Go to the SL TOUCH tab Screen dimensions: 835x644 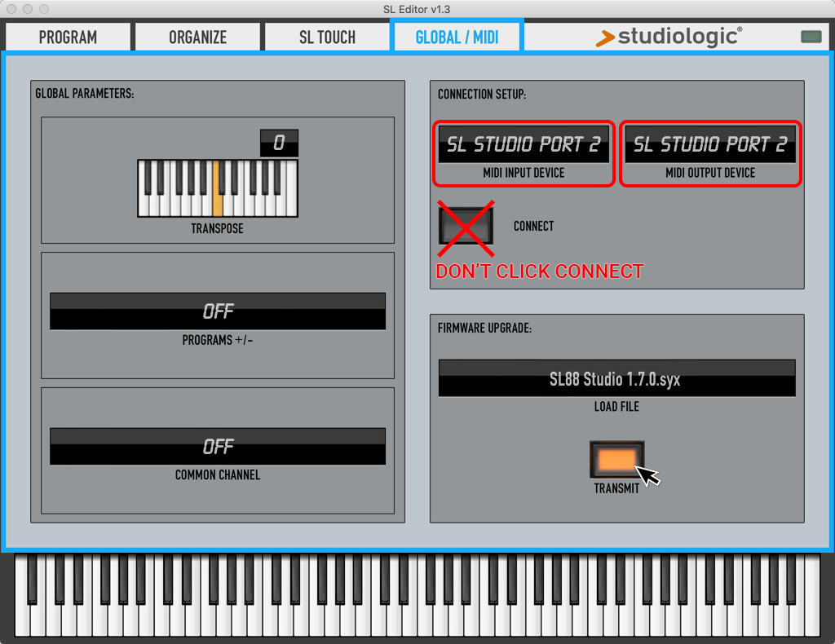(327, 37)
